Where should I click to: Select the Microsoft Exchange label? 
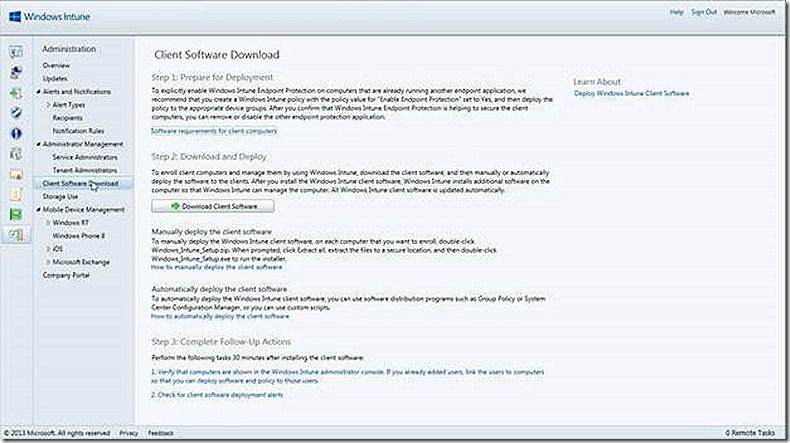coord(81,262)
